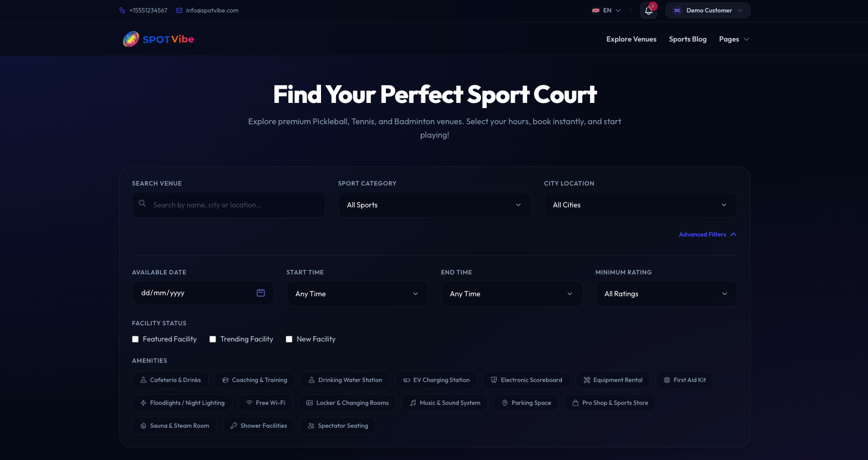The width and height of the screenshot is (868, 460).
Task: Toggle the Spectator Seating amenity chip
Action: (x=338, y=426)
